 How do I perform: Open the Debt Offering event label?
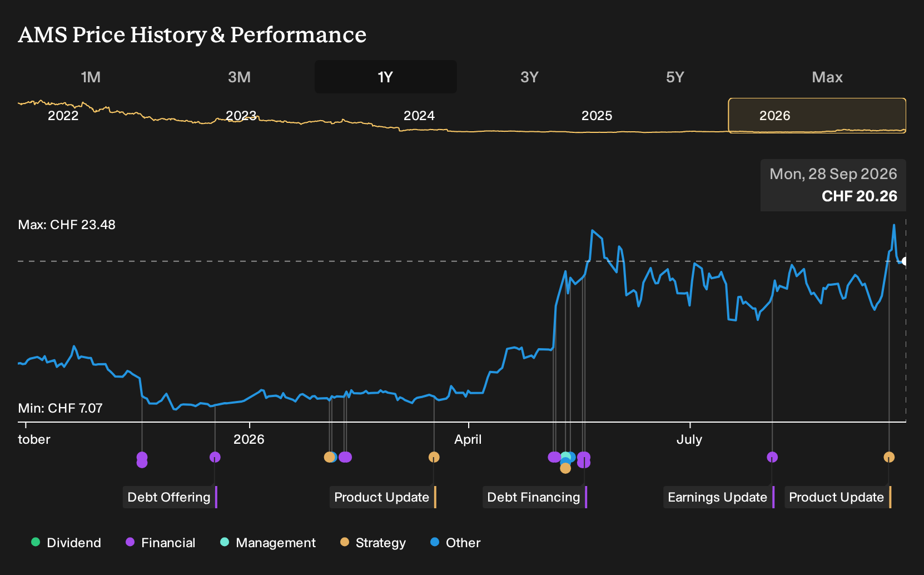coord(170,497)
